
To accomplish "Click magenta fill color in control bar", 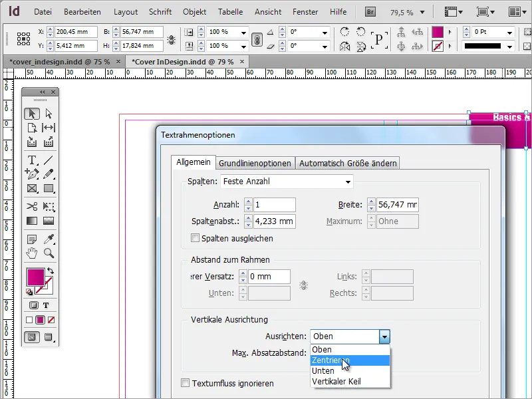I will [x=438, y=32].
